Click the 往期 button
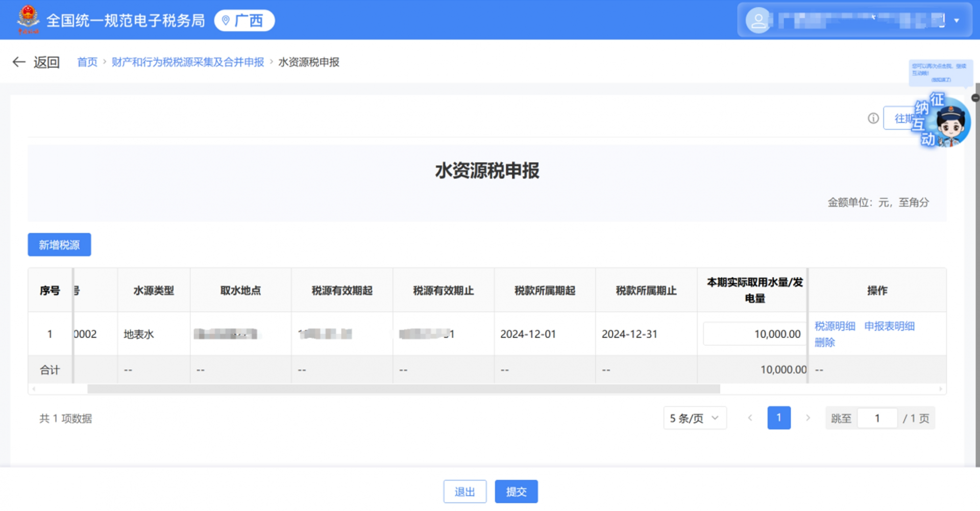The image size is (980, 511). pos(904,118)
